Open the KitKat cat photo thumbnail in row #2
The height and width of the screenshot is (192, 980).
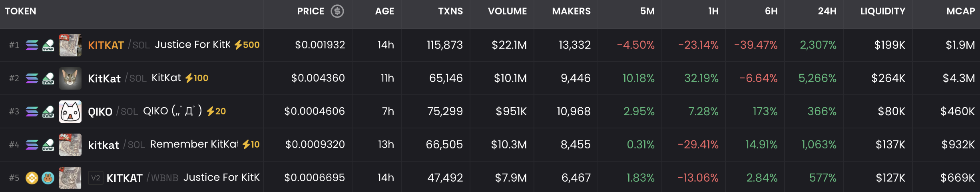click(70, 78)
